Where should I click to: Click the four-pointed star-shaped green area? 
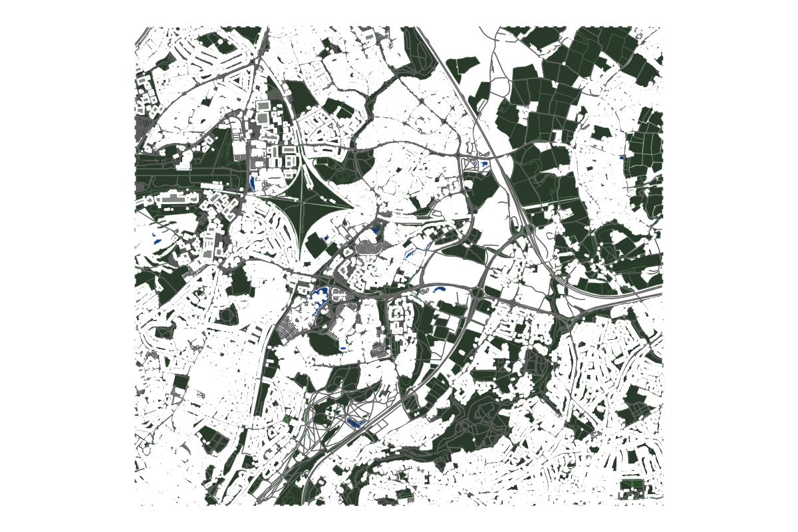303,203
